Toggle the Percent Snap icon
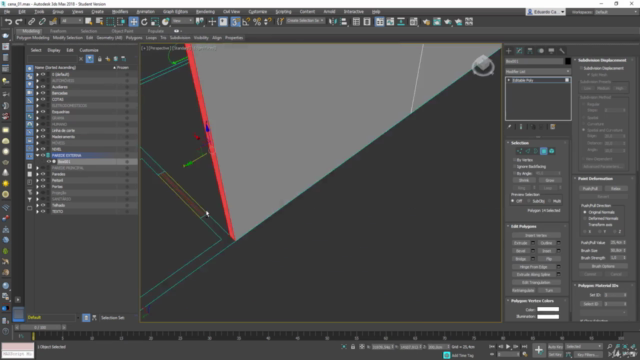640x360 pixels. 257,22
